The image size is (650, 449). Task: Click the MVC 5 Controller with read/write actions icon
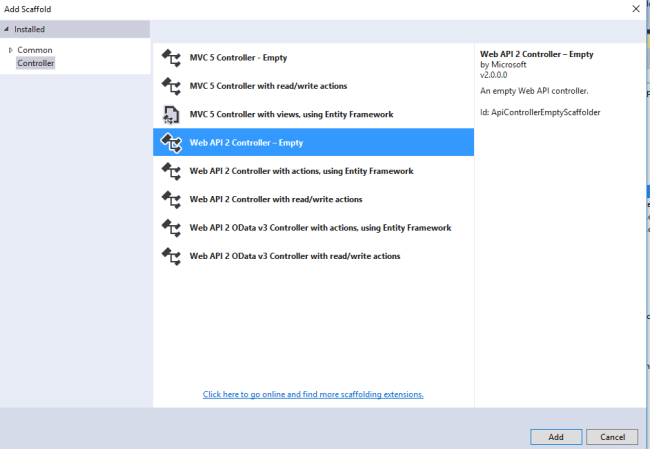[x=171, y=86]
